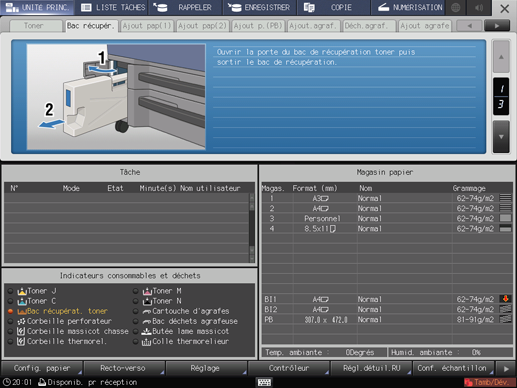Switch to the Toner tab

point(34,26)
